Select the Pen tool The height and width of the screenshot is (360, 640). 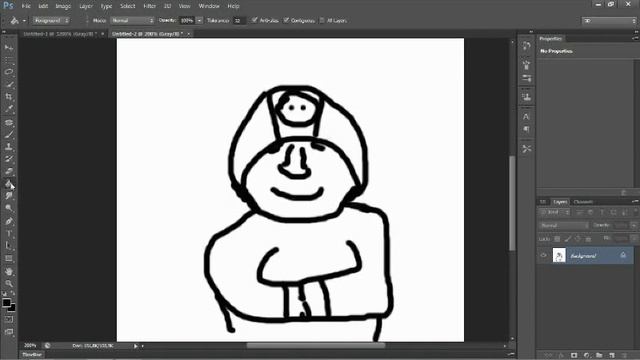(x=9, y=222)
